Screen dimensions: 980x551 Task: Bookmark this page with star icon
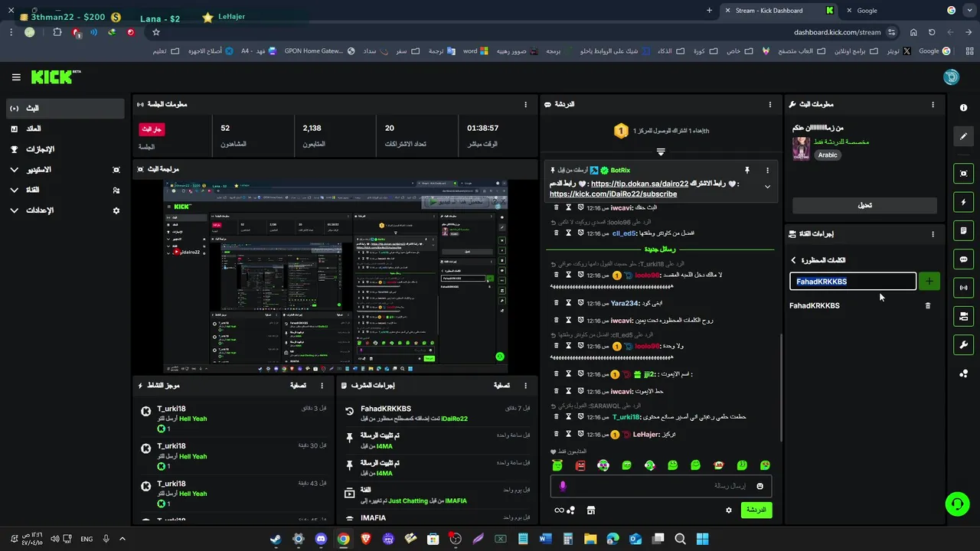click(x=156, y=32)
